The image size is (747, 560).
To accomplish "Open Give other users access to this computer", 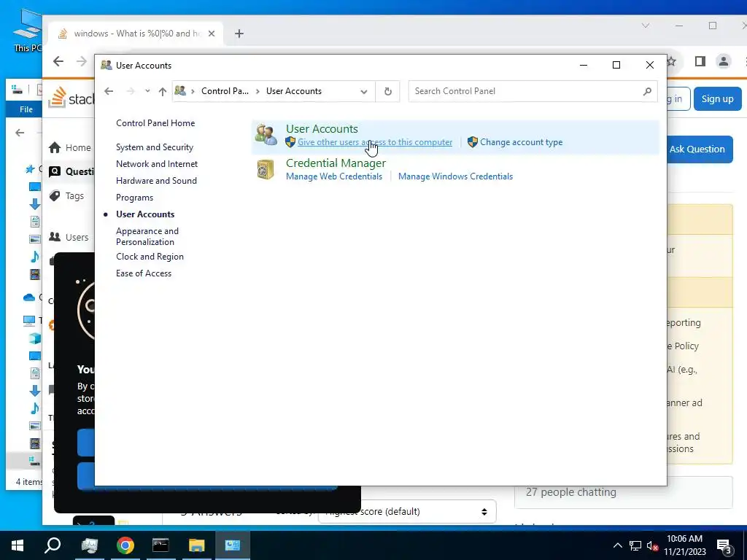I will pyautogui.click(x=375, y=142).
